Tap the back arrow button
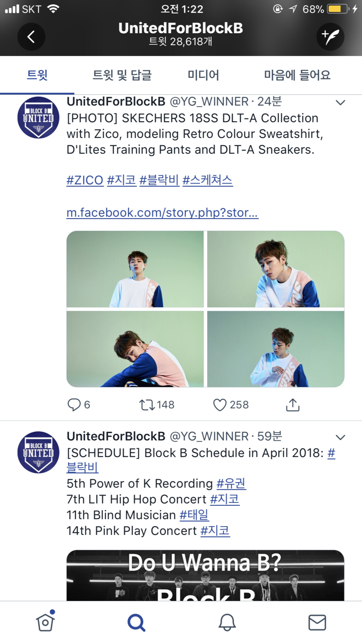This screenshot has height=644, width=362. click(31, 37)
